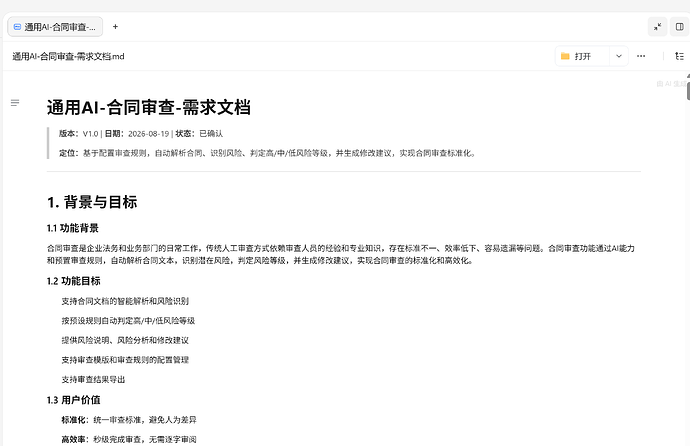Click the line starting with 高效率
690x446 pixels.
(129, 439)
